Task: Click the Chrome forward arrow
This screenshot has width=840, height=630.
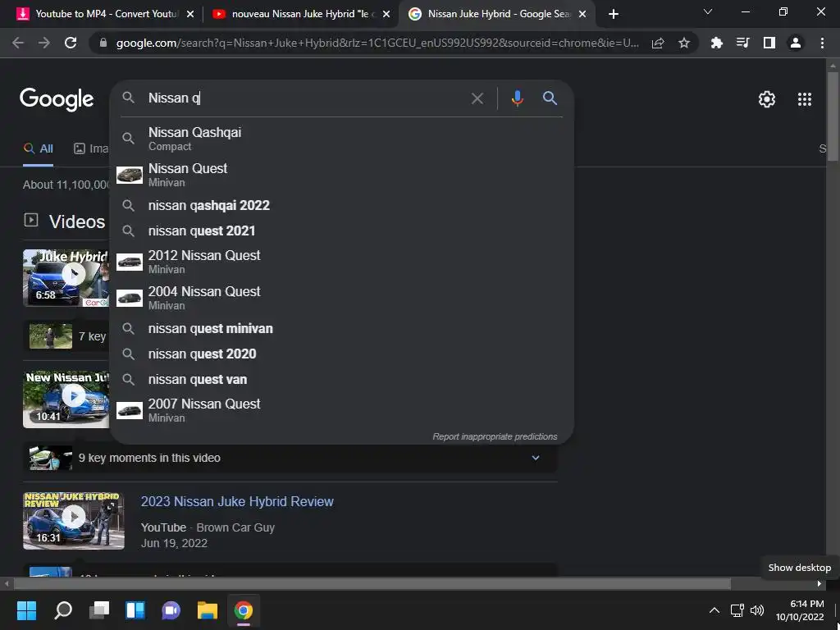Action: click(x=44, y=43)
